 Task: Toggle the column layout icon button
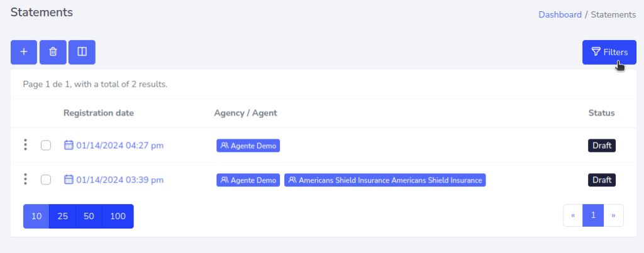pyautogui.click(x=82, y=52)
